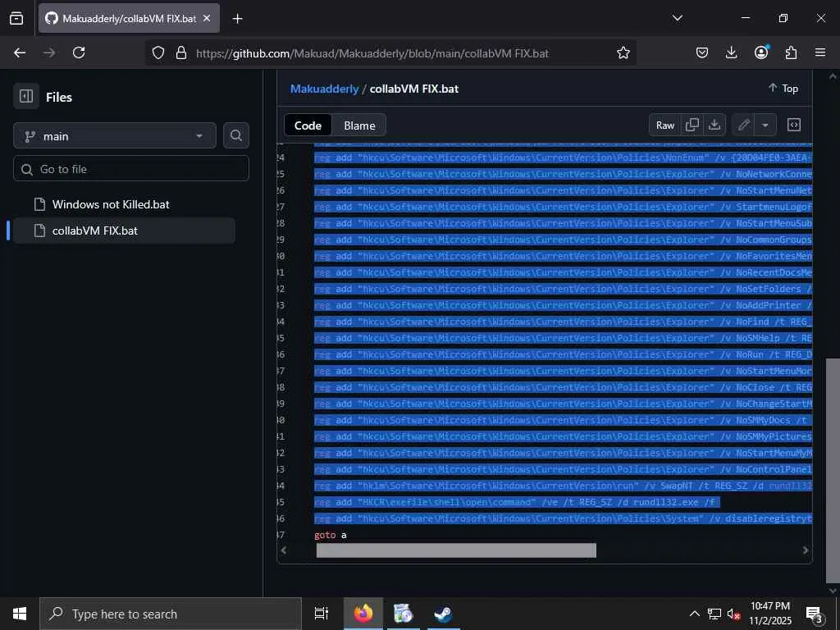This screenshot has width=840, height=630.
Task: Open Firefox downloads panel
Action: pyautogui.click(x=731, y=52)
